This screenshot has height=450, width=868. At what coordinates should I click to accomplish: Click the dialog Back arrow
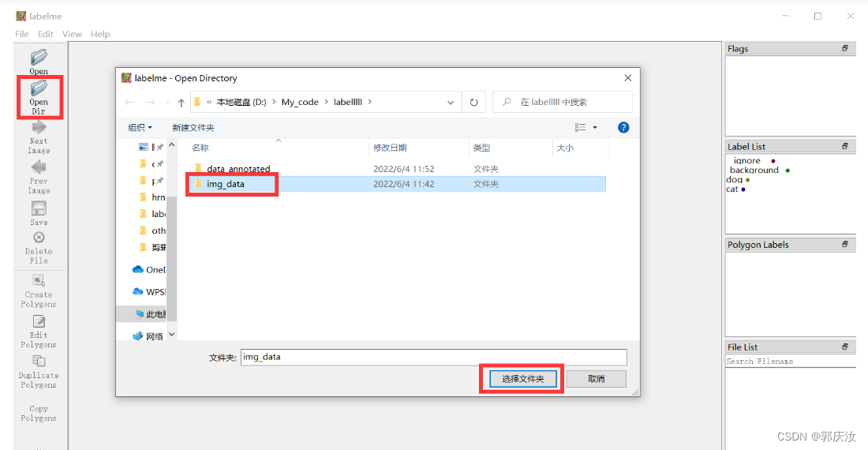pyautogui.click(x=129, y=103)
